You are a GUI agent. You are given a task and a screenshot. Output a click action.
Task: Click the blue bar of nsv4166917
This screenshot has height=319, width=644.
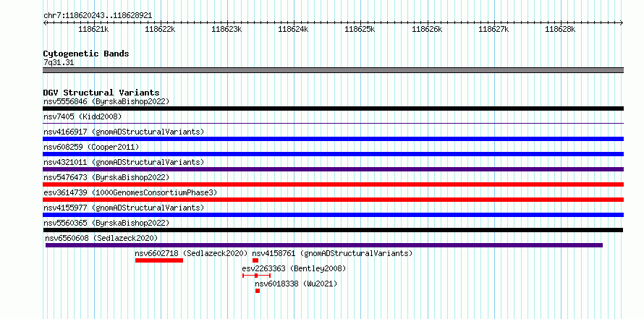click(x=333, y=139)
